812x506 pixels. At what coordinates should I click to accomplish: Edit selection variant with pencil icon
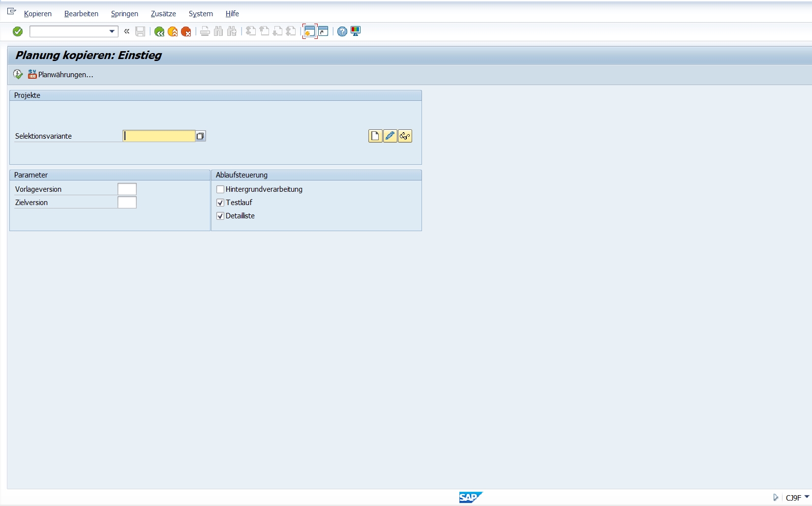[x=390, y=136]
